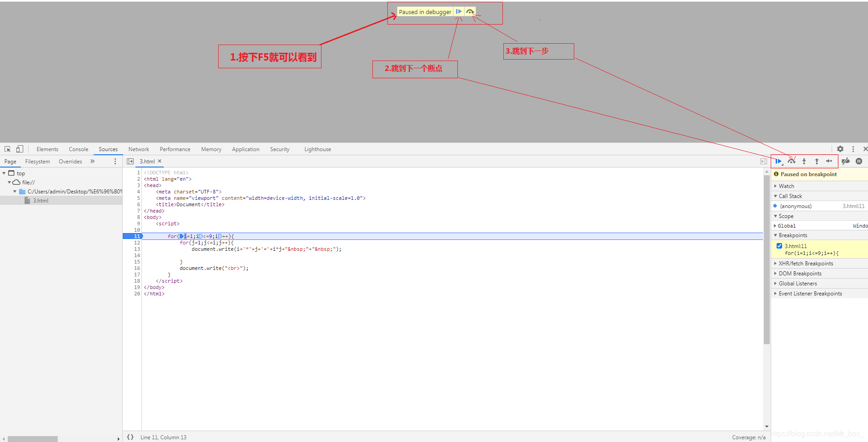Step into next function call

pyautogui.click(x=804, y=161)
